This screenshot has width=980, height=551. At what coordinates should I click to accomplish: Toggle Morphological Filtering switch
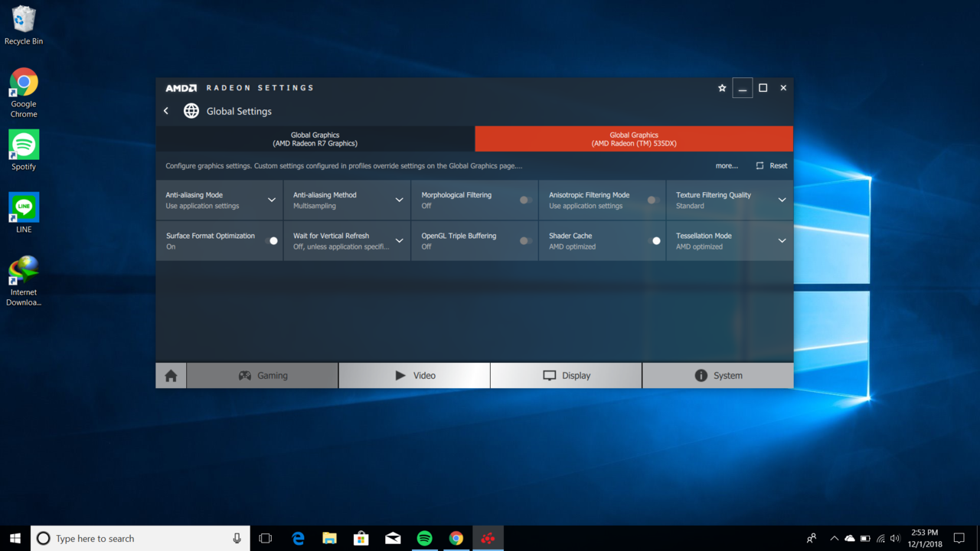coord(525,200)
